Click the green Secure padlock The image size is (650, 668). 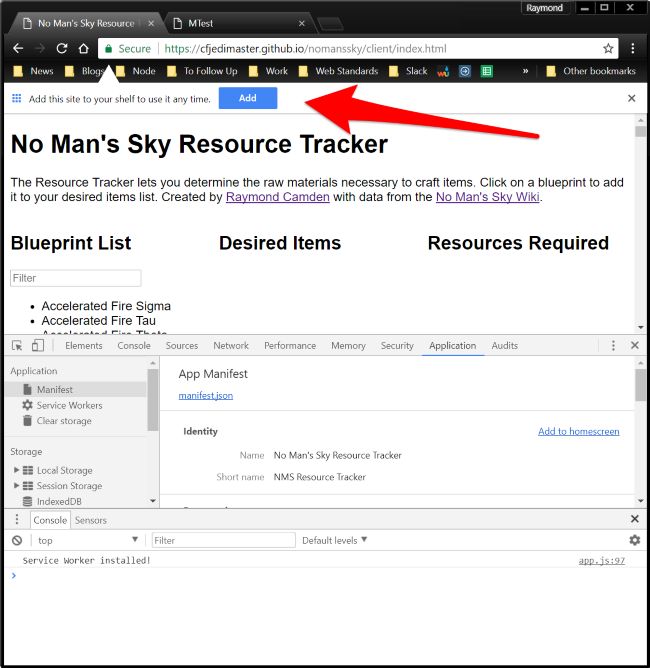109,49
